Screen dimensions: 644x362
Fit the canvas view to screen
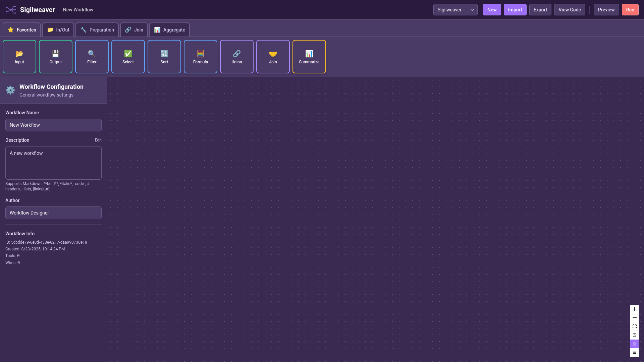635,326
